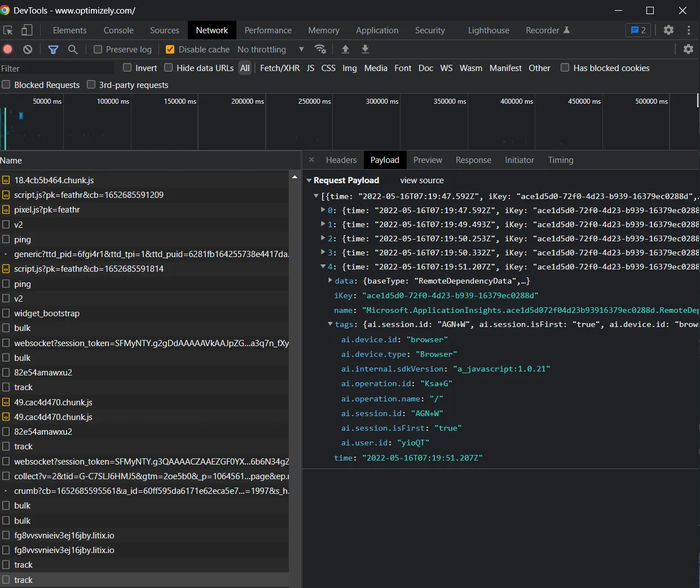Select the first 49.cac4d470.chunk.js request

(x=144, y=403)
